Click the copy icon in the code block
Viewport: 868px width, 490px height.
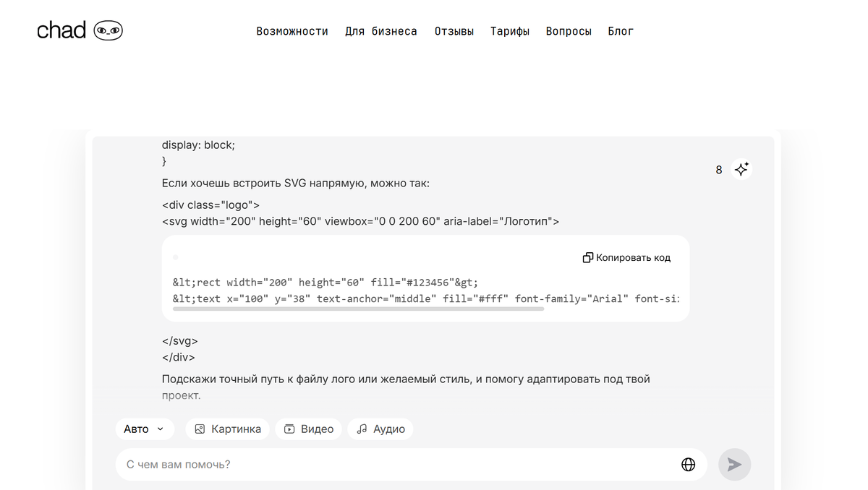pos(588,258)
